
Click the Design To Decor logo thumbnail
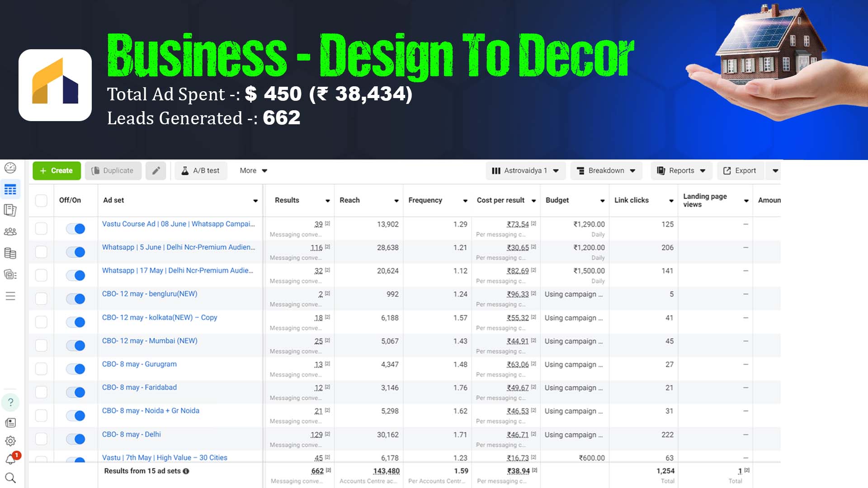click(x=55, y=85)
